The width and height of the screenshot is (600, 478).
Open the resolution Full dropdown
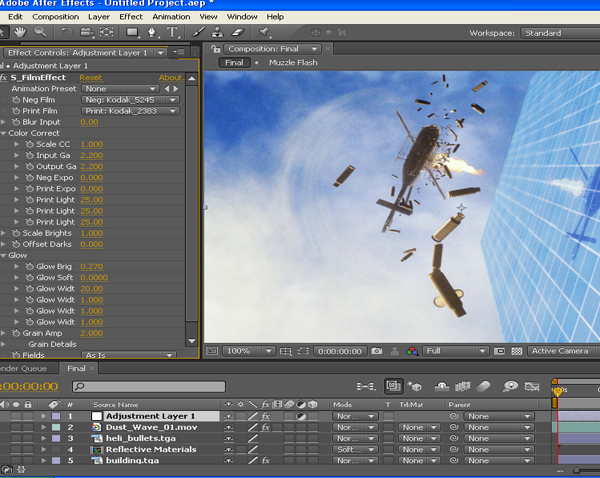(x=455, y=351)
